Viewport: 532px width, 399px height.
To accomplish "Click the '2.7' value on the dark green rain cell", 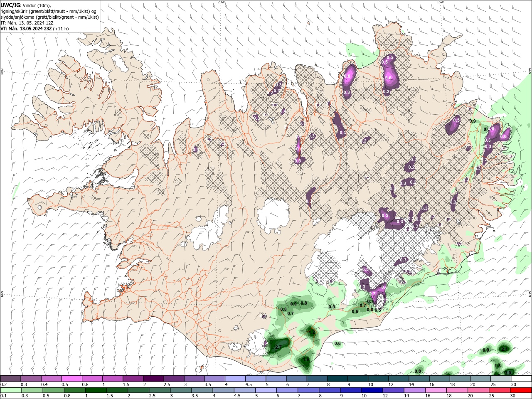I will (278, 347).
